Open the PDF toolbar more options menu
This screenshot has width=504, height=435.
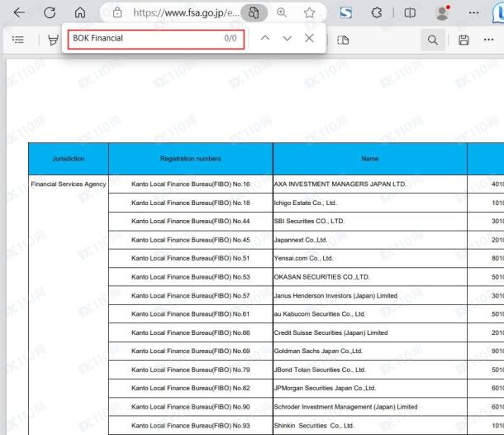[x=488, y=40]
